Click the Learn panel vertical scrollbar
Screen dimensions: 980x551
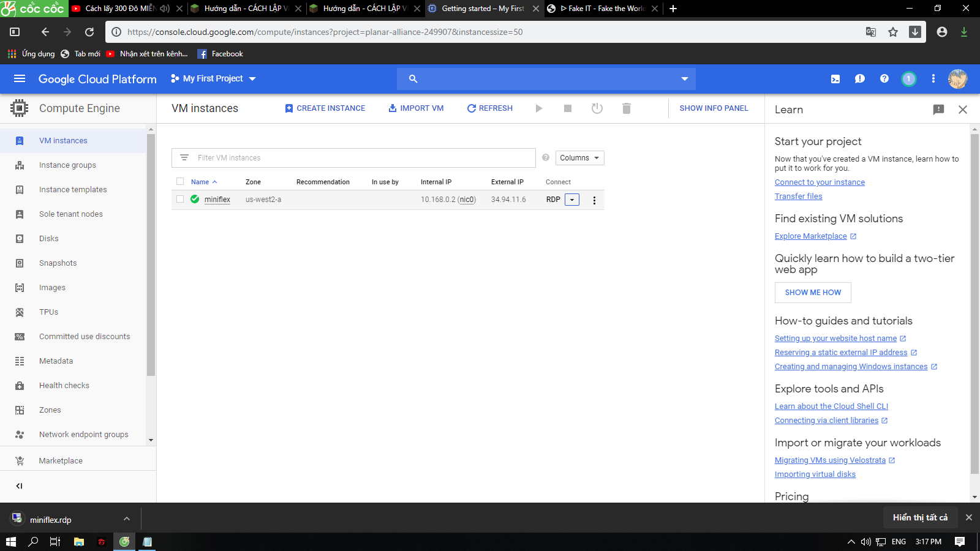(x=974, y=303)
